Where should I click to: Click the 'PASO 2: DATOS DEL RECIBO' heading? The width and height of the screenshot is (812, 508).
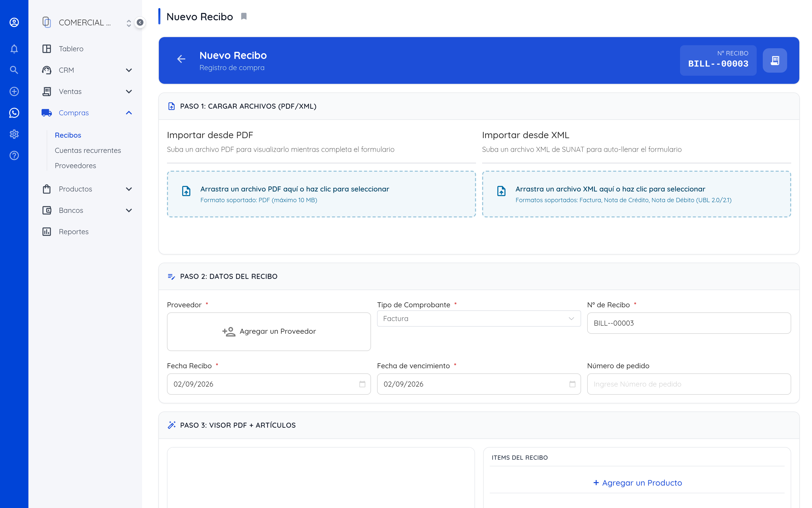(x=229, y=276)
